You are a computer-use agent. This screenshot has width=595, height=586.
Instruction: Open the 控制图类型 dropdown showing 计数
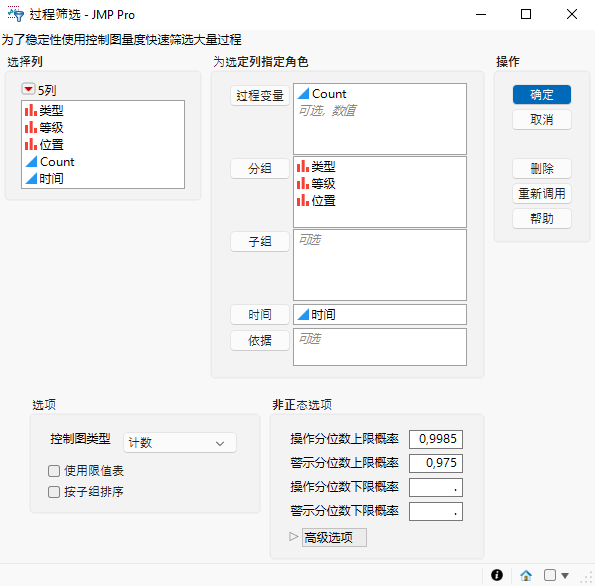[x=179, y=443]
